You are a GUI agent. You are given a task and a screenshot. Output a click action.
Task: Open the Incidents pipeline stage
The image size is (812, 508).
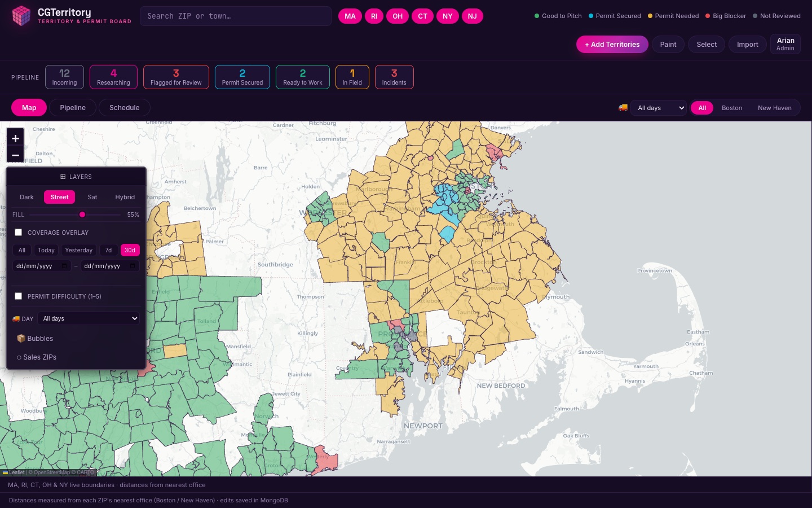click(x=394, y=77)
